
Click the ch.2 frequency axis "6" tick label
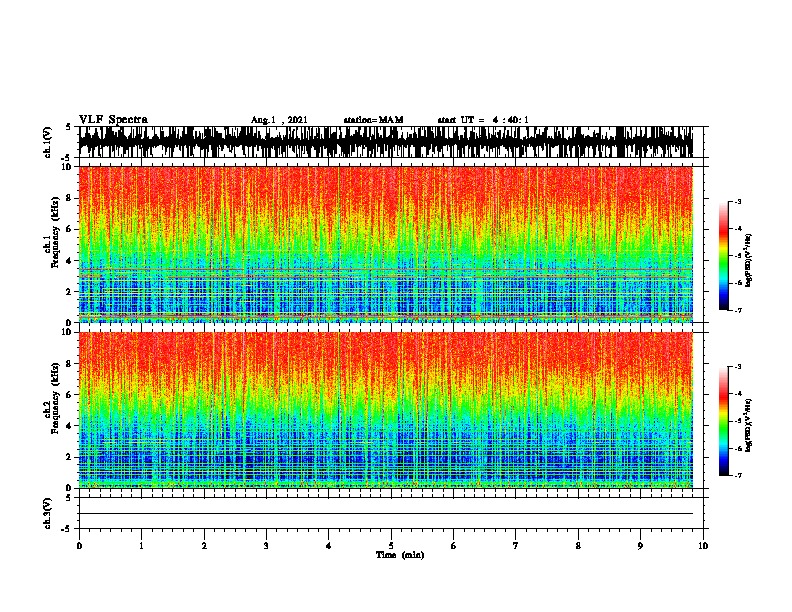[x=70, y=394]
